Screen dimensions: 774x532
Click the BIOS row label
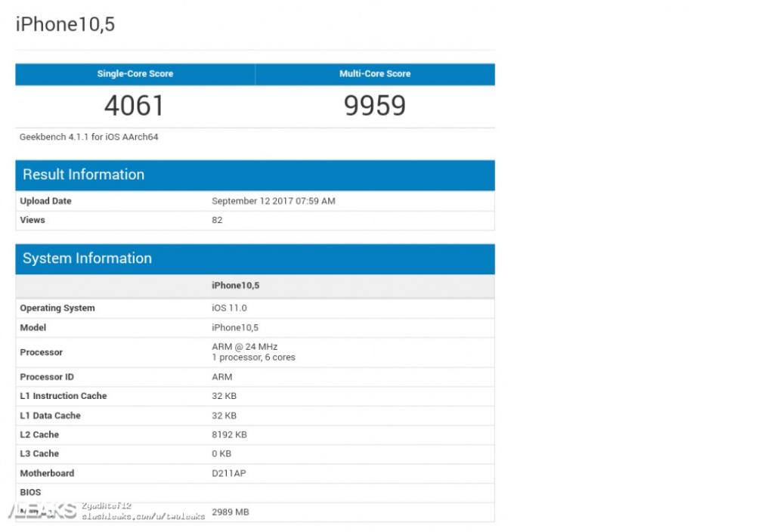[30, 493]
